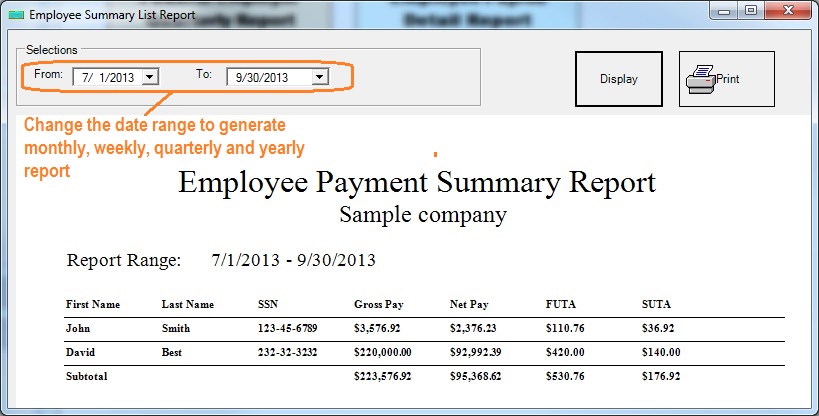Screen dimensions: 819x416
Task: Maximize the report window
Action: coord(750,11)
